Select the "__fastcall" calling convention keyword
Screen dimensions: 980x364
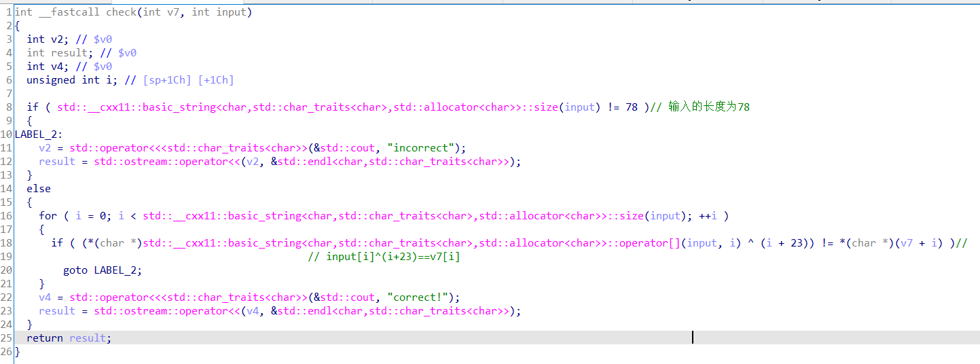tap(69, 12)
